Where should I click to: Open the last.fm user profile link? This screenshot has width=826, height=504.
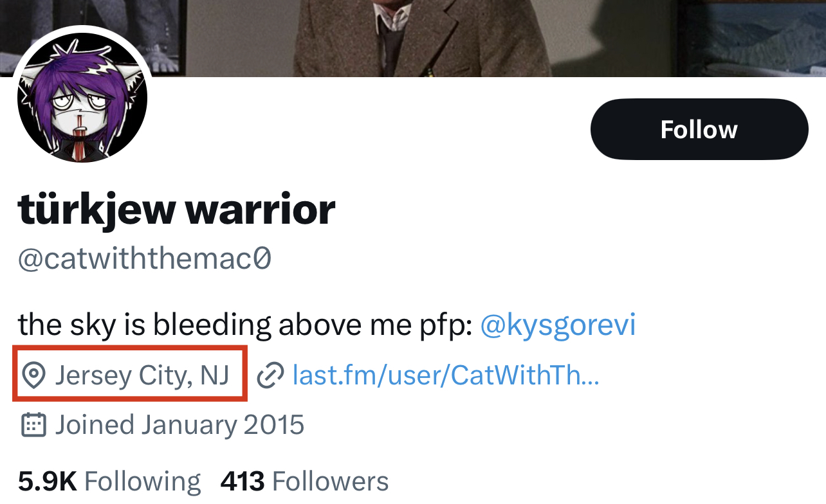coord(446,375)
